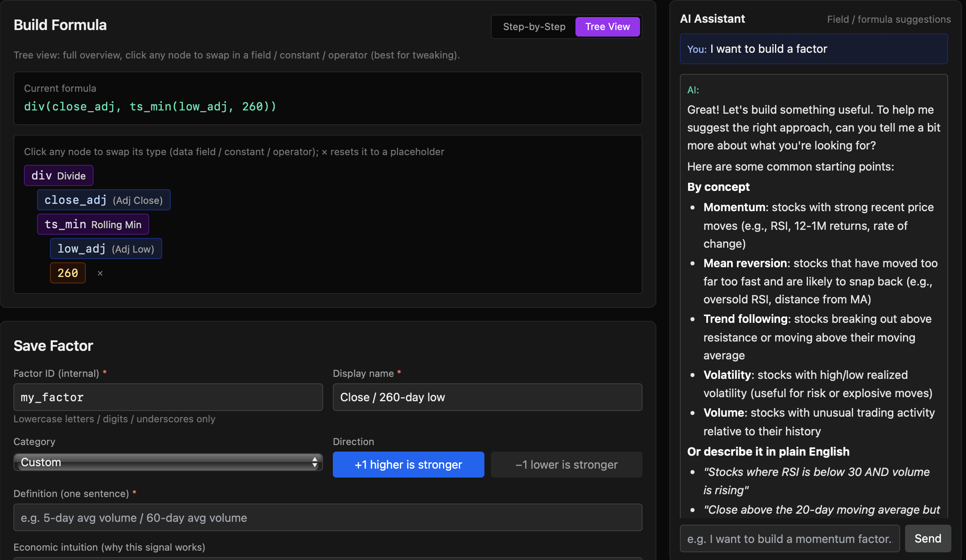Click the 'Lowercase letters / digits / underscores only' hint
This screenshot has width=966, height=560.
(115, 419)
